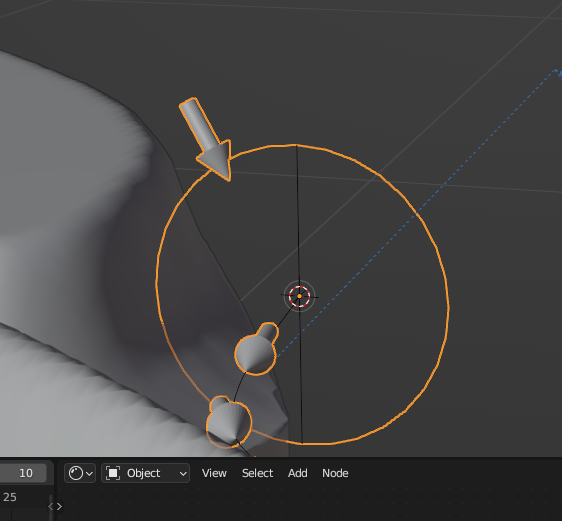Click the node editor sidebar toggle arrows
Screen dimensions: 562x521
point(55,506)
